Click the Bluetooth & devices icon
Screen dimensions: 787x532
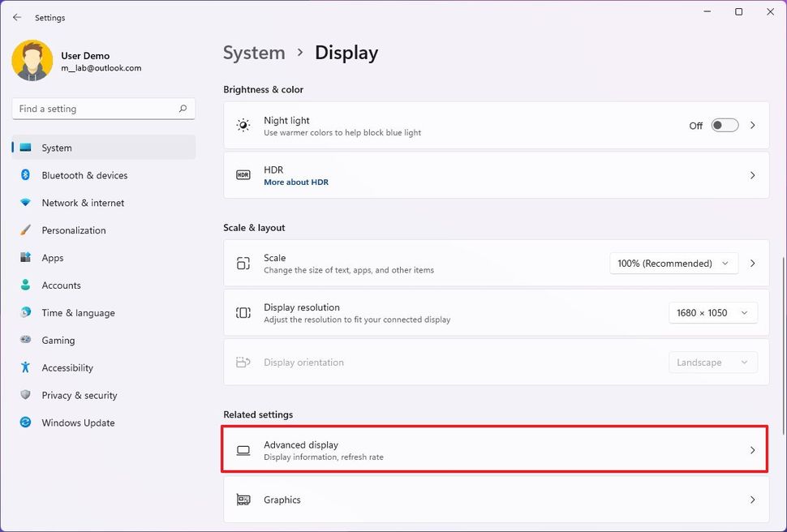point(25,175)
